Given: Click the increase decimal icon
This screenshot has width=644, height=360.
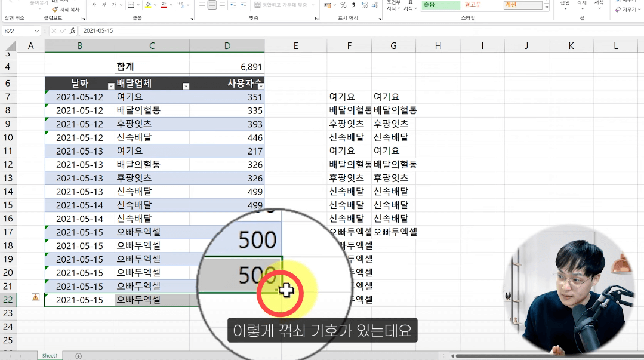Looking at the screenshot, I should click(365, 5).
